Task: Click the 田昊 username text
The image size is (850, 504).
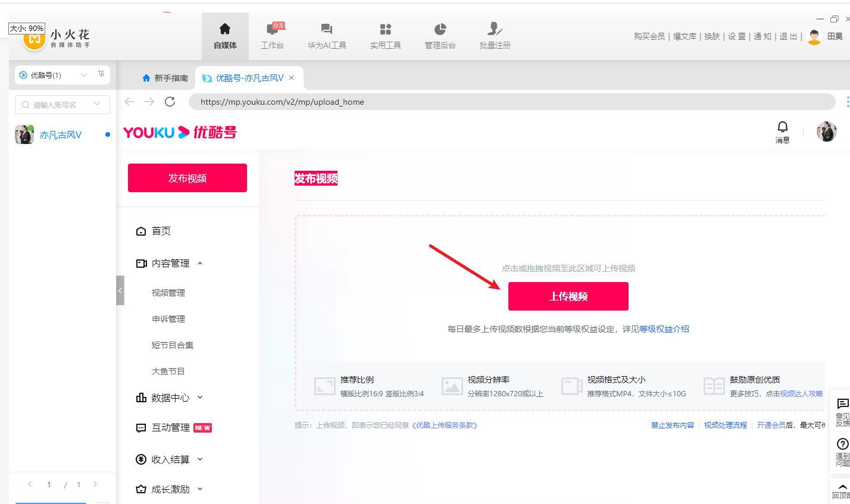Action: click(x=835, y=36)
